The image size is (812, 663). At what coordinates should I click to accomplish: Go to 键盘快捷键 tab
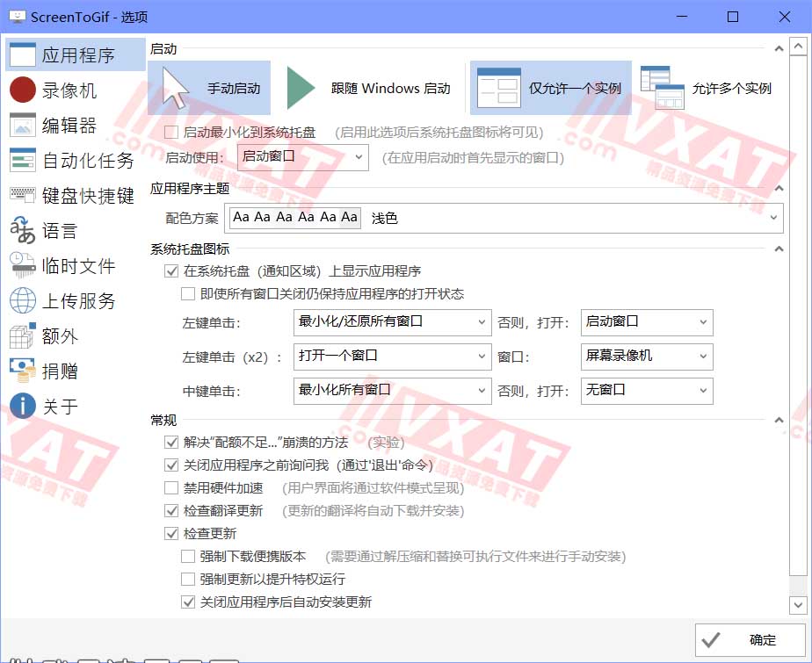(75, 195)
